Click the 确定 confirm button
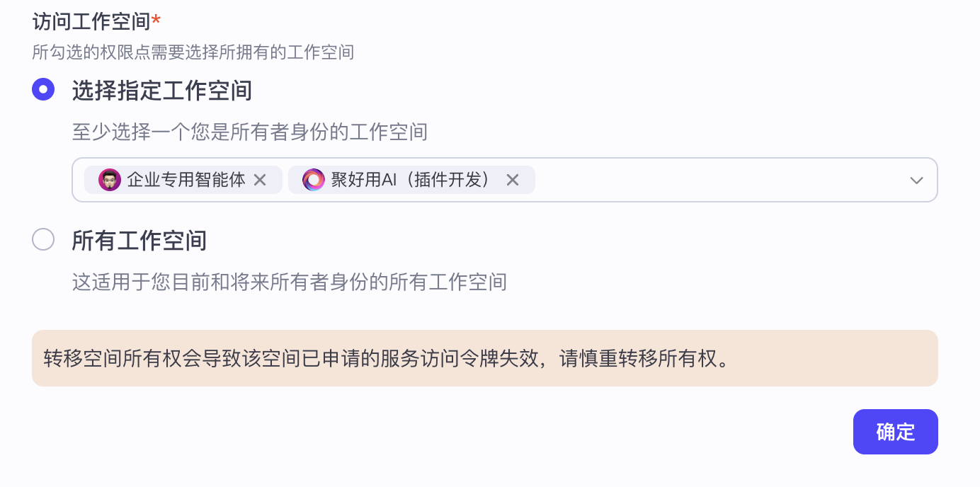This screenshot has height=487, width=980. point(895,432)
